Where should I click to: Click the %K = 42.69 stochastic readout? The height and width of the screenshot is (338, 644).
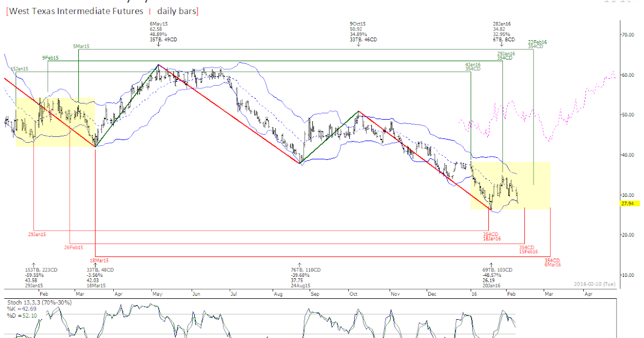coord(23,308)
